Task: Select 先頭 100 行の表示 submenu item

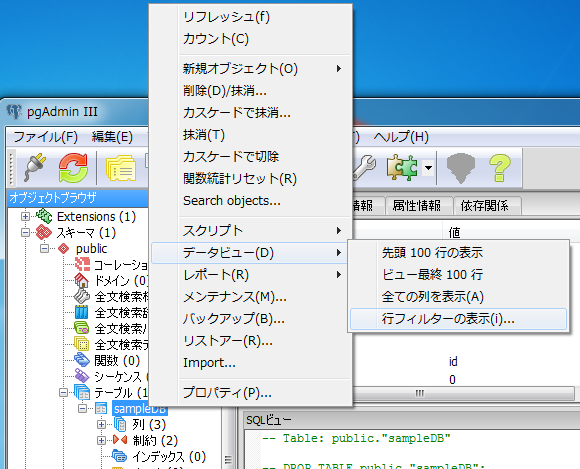Action: (458, 253)
